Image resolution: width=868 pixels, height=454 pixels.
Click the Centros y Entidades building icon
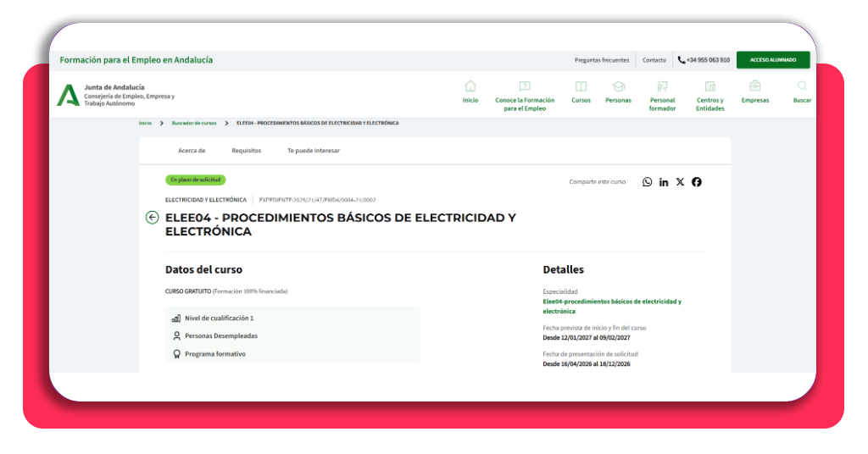tap(709, 86)
